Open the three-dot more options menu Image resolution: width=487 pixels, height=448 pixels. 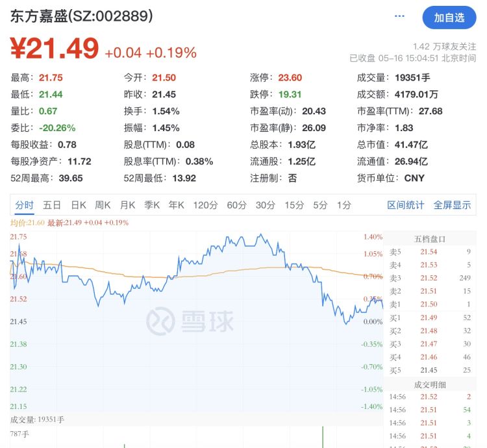(x=399, y=16)
